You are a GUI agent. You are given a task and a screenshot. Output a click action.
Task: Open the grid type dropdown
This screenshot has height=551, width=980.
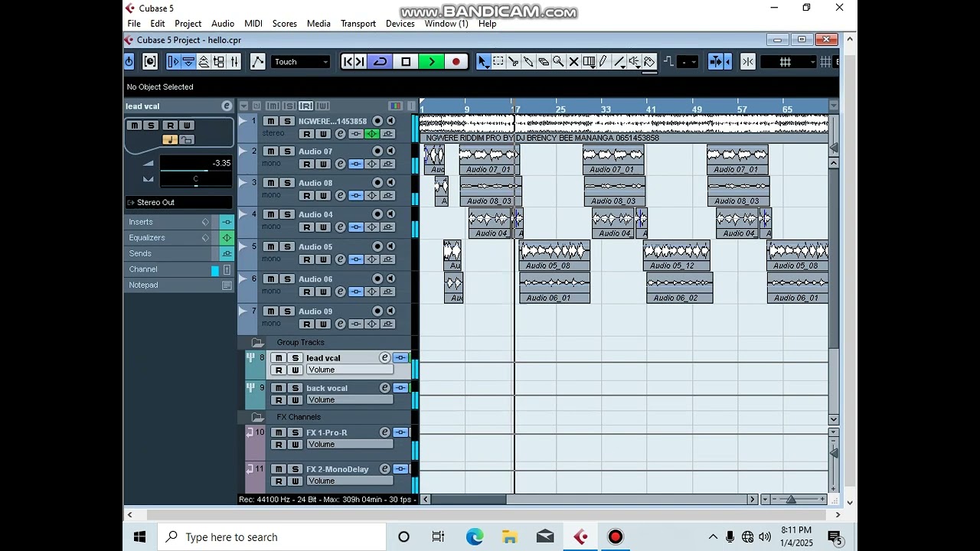pos(788,62)
